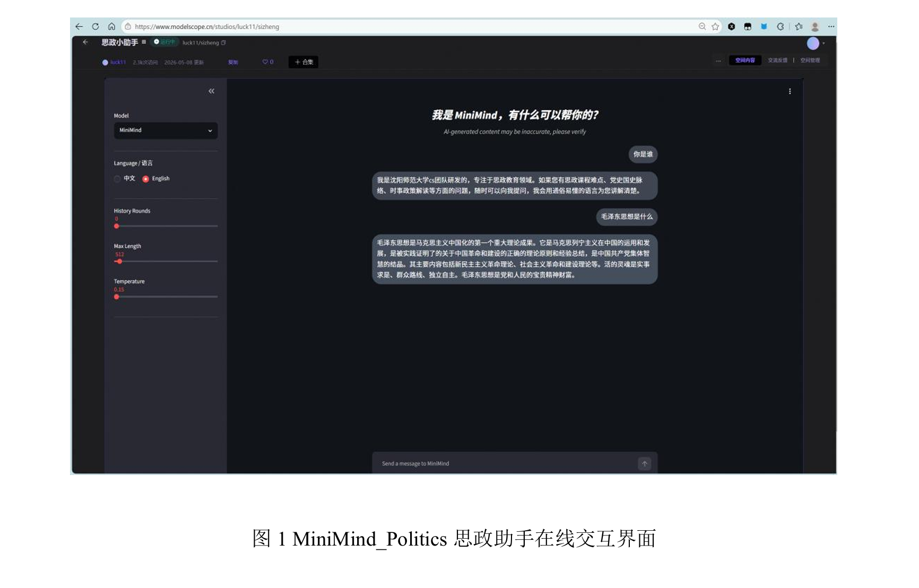919x588 pixels.
Task: Click the AI-generated content disclaimer text
Action: tap(515, 131)
